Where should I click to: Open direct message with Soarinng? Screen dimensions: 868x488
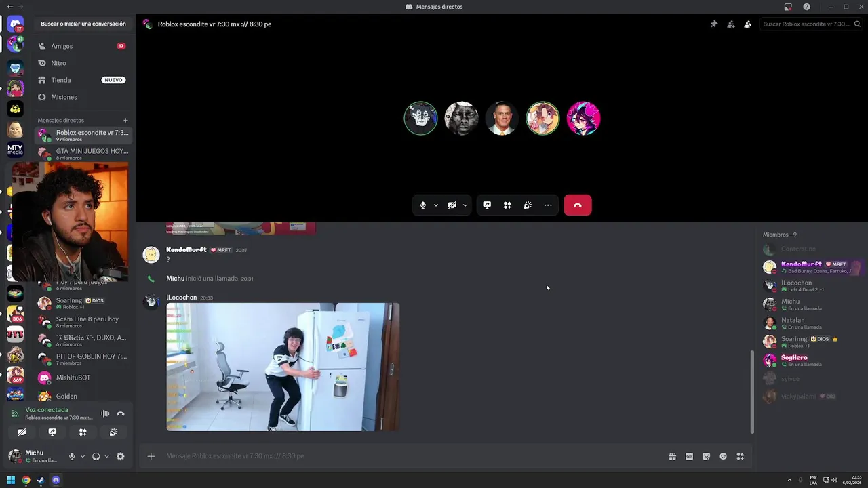click(83, 303)
